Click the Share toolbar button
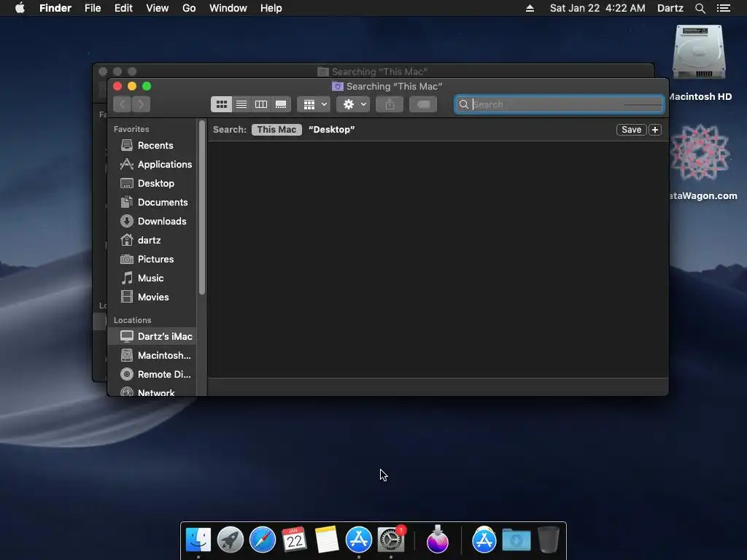Viewport: 747px width, 560px height. coord(390,104)
